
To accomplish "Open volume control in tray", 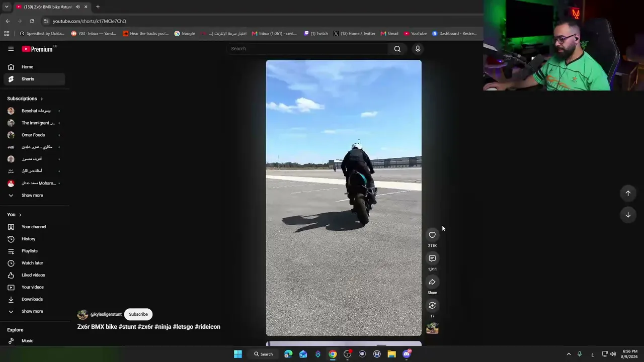I will point(613,354).
